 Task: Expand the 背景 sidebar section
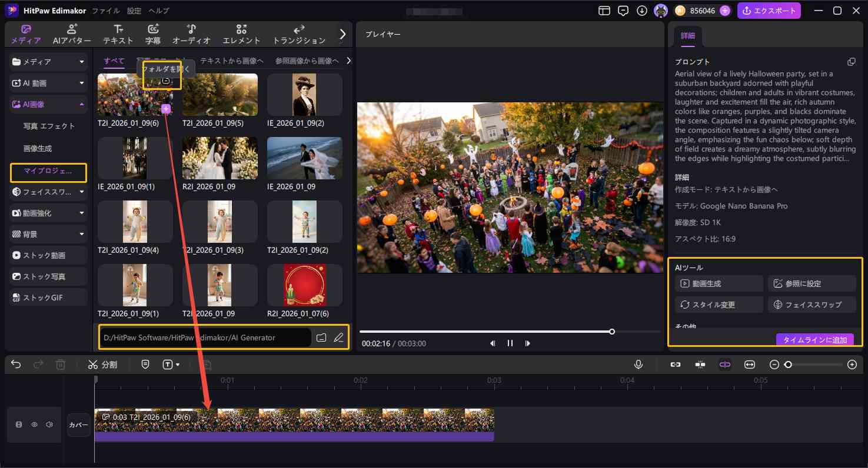click(48, 234)
